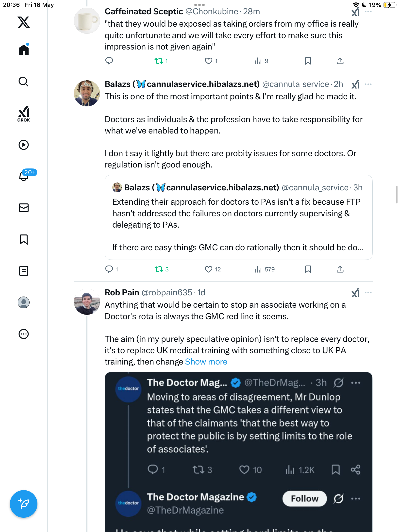Screen dimensions: 399x532
Task: Bookmark Balazs's post about doctors
Action: click(308, 269)
